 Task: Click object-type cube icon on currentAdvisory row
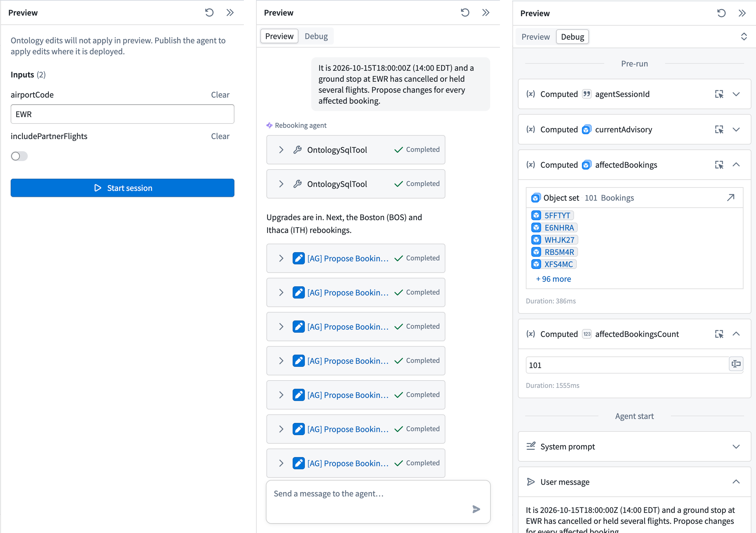587,130
